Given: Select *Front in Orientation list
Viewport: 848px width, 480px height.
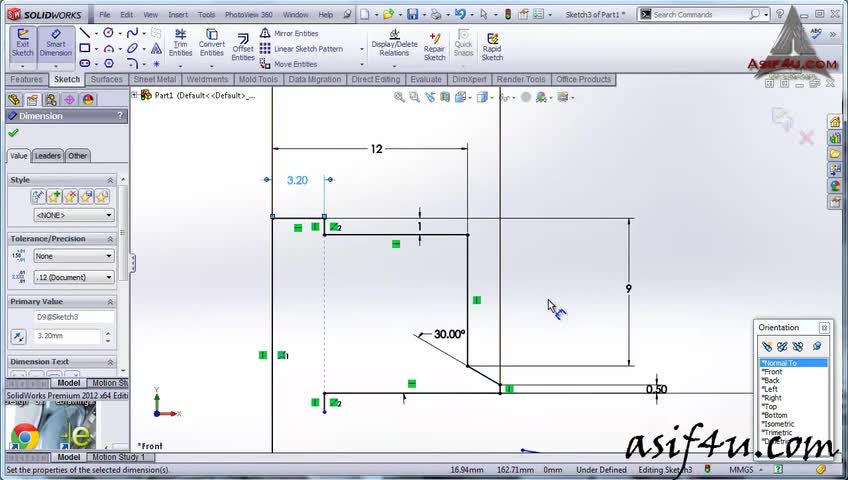Looking at the screenshot, I should tap(772, 372).
